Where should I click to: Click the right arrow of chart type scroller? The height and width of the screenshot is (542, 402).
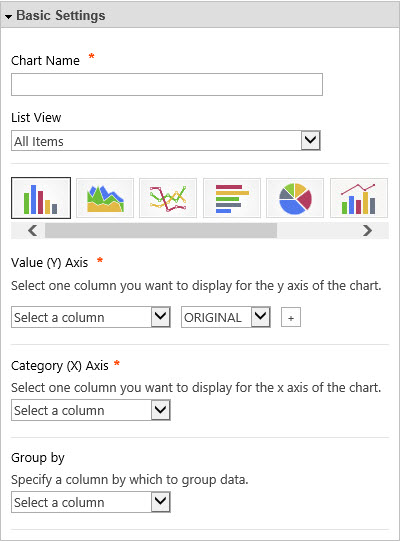[x=367, y=231]
